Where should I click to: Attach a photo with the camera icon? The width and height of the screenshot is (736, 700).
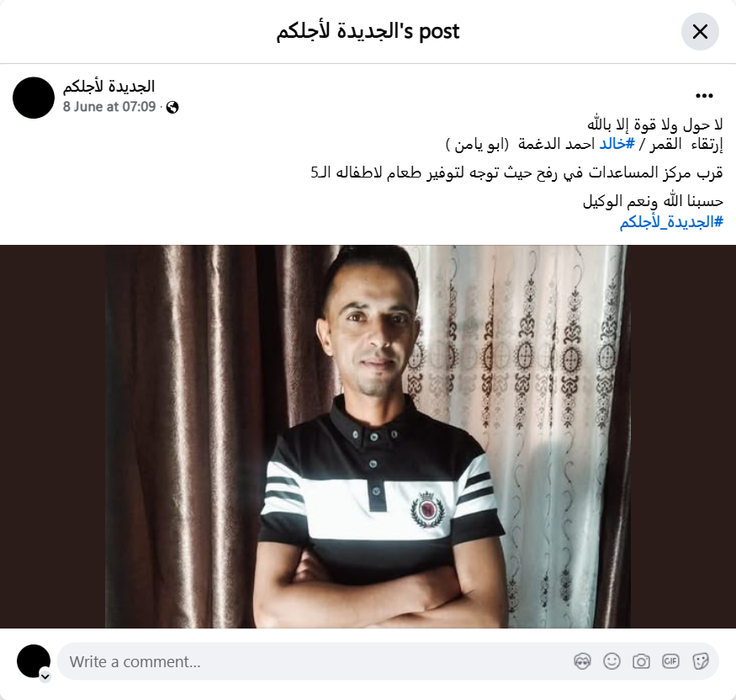641,661
